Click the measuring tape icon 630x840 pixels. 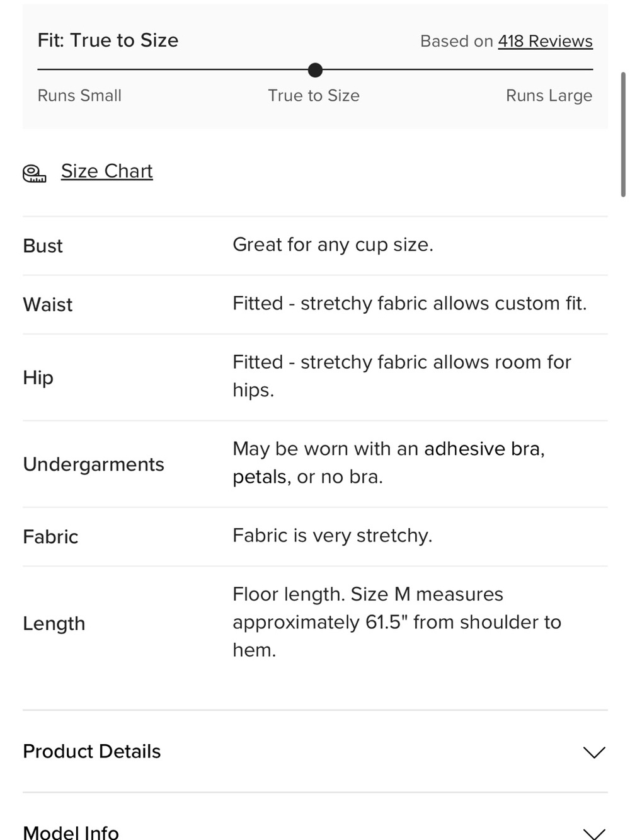[x=35, y=173]
